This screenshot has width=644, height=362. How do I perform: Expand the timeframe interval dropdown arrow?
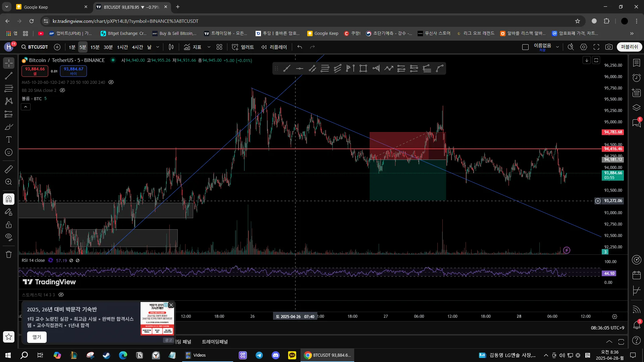click(158, 47)
